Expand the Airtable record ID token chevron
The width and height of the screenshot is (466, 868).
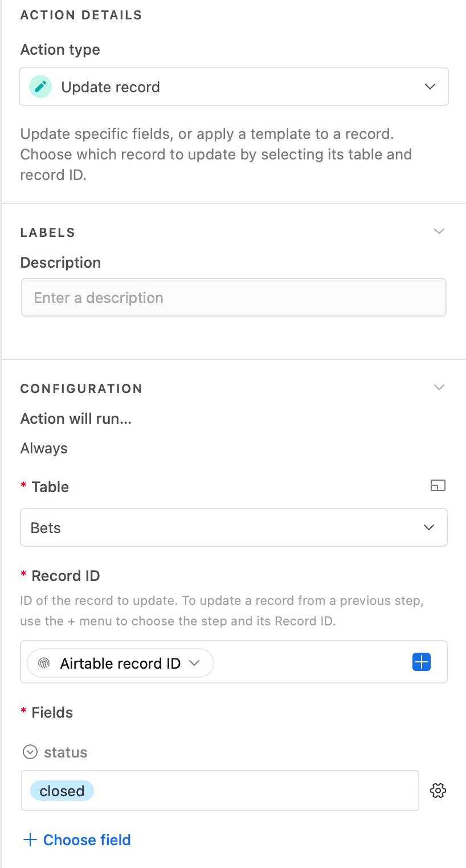tap(194, 663)
